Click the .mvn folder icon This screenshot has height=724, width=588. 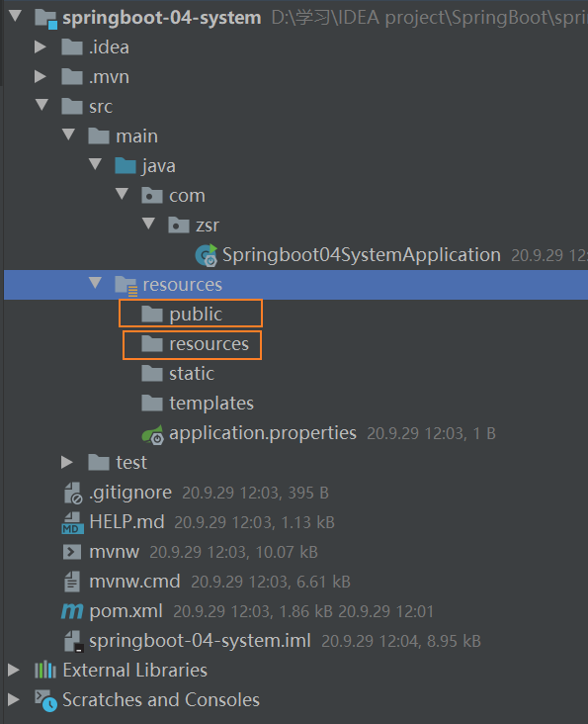(x=72, y=76)
